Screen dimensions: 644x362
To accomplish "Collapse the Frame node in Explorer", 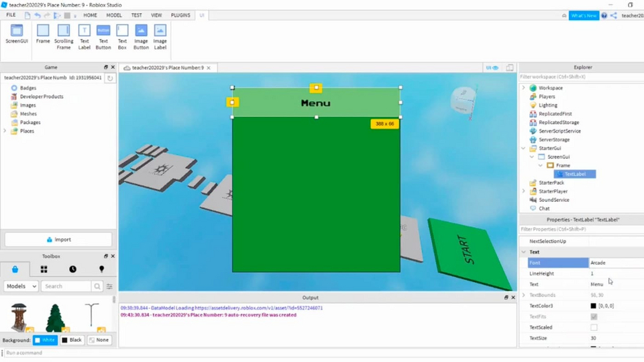I will [541, 166].
